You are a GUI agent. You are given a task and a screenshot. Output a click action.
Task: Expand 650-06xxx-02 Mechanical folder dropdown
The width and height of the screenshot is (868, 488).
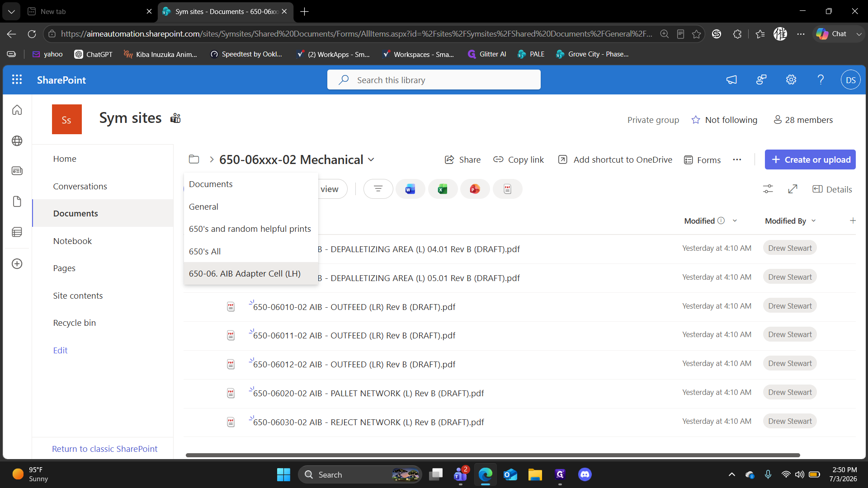point(371,160)
